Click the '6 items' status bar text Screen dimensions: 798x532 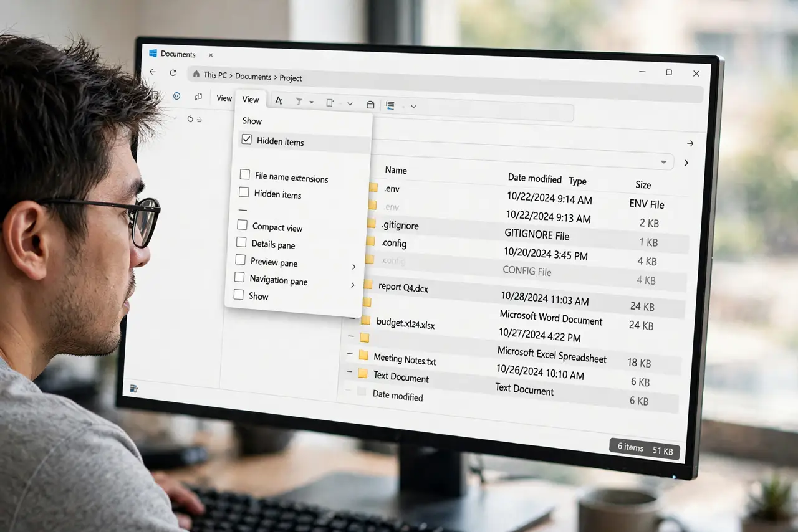[x=630, y=447]
